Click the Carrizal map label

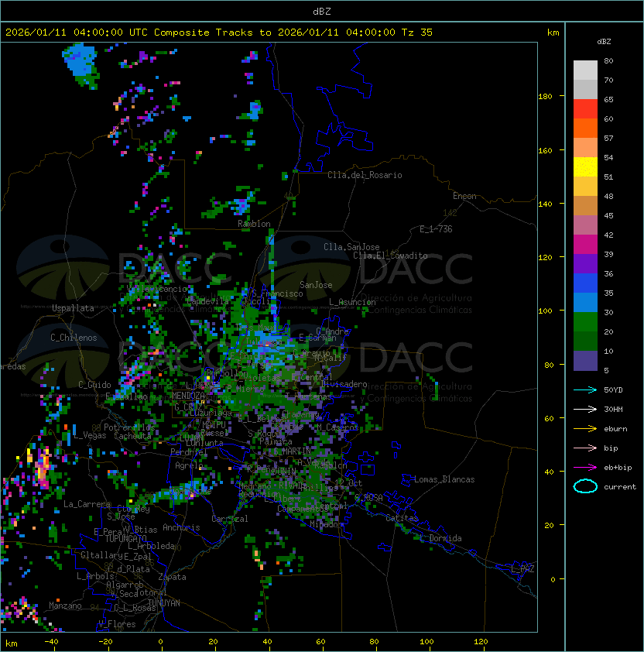click(x=230, y=519)
